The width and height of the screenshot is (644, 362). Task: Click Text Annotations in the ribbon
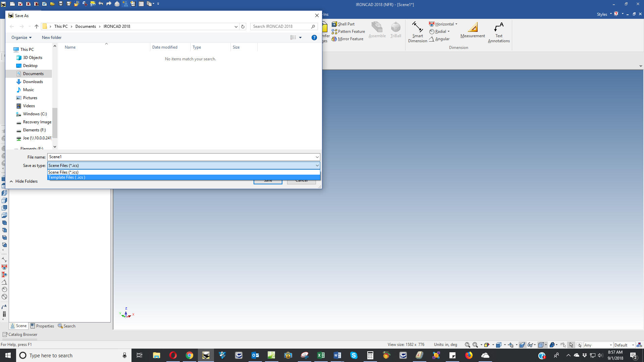499,32
